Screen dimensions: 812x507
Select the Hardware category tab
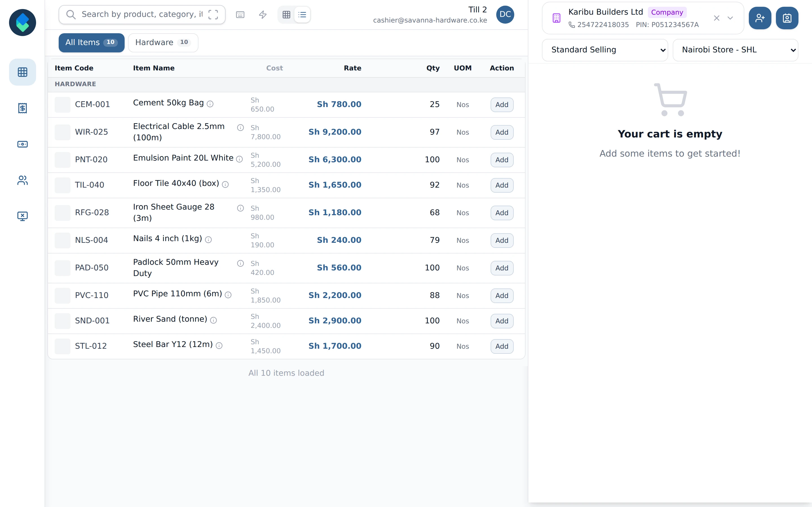163,43
